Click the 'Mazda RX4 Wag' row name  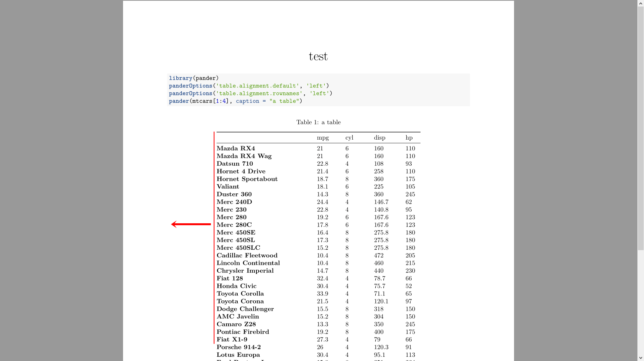click(244, 156)
